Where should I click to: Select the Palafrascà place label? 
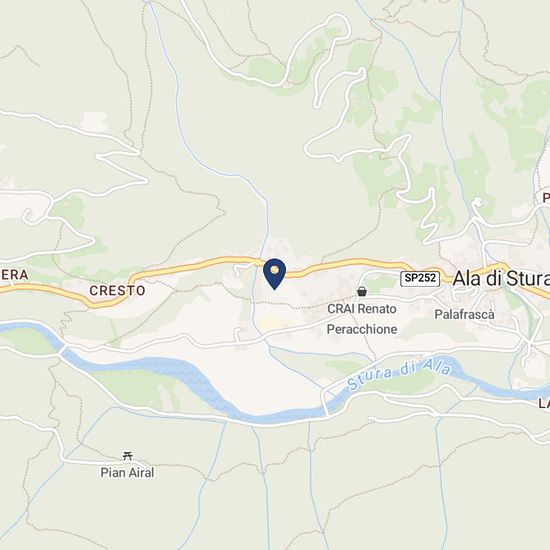pyautogui.click(x=464, y=314)
